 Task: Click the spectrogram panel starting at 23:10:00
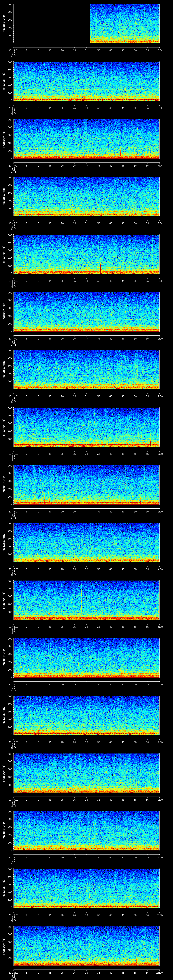(x=87, y=370)
